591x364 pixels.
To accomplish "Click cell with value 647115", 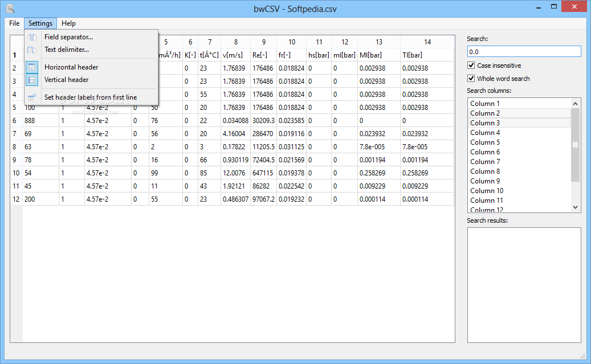I will pos(264,173).
